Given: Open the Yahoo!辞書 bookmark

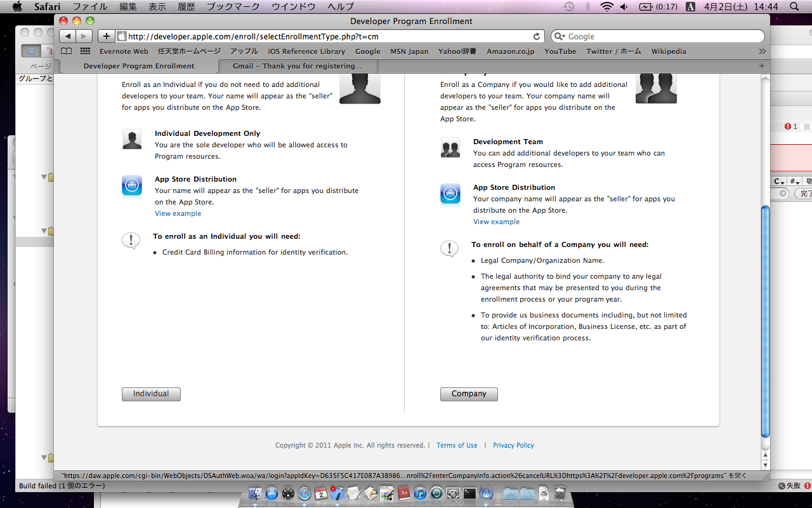Looking at the screenshot, I should coord(457,51).
